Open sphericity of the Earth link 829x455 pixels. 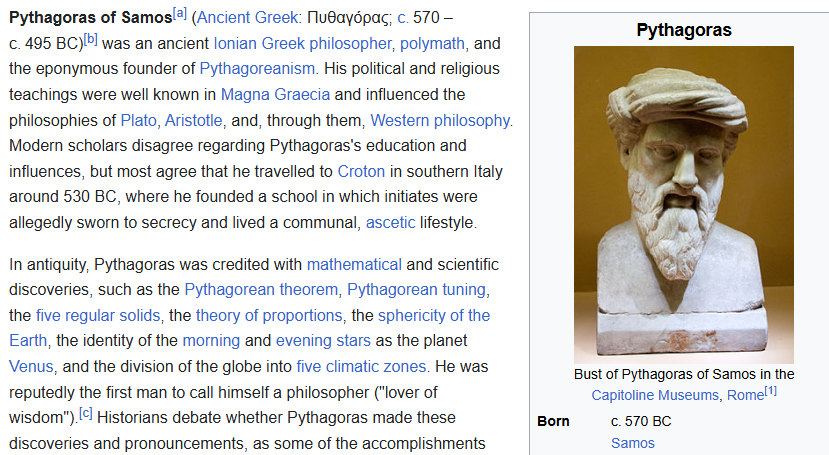[434, 315]
